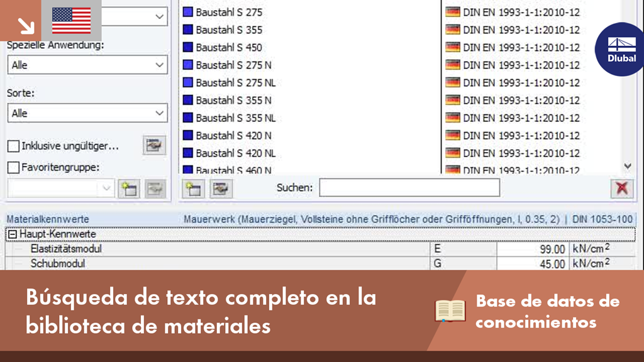Image resolution: width=644 pixels, height=362 pixels.
Task: Click German flag in Baustahl S 275 N row
Action: [x=453, y=65]
